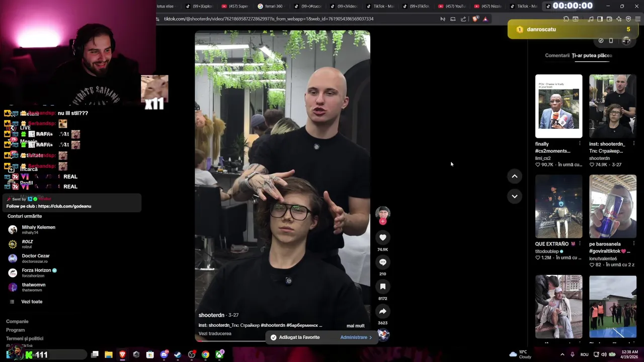
Task: Open Program footer link
Action: pos(15,330)
